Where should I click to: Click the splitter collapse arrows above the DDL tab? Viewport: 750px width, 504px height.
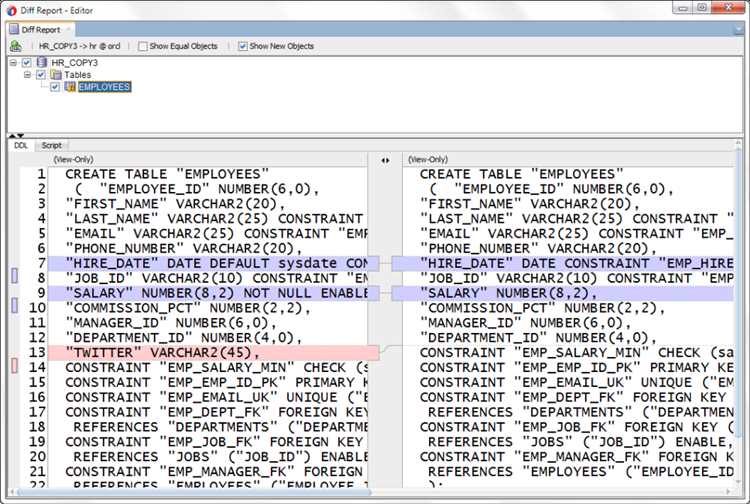(16, 136)
